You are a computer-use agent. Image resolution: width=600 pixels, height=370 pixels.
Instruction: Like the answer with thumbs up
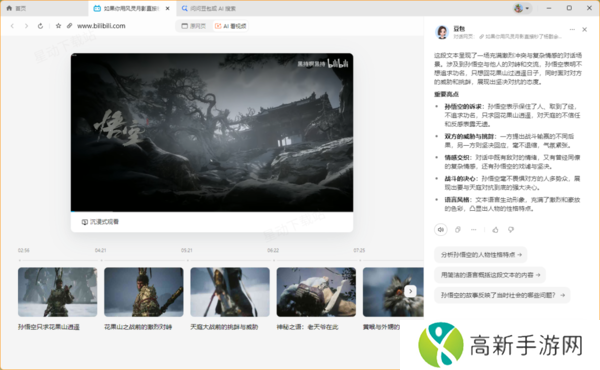tap(495, 230)
